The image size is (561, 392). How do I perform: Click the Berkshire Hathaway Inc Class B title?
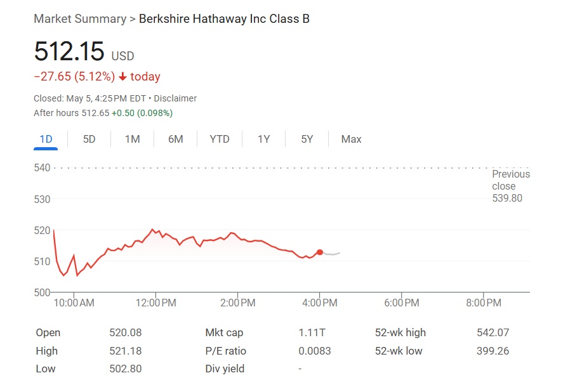(x=224, y=18)
